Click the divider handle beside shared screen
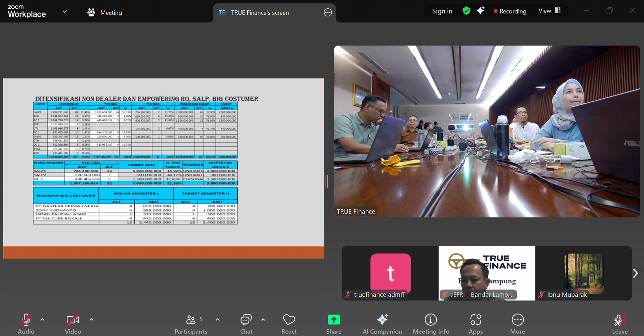 (327, 182)
